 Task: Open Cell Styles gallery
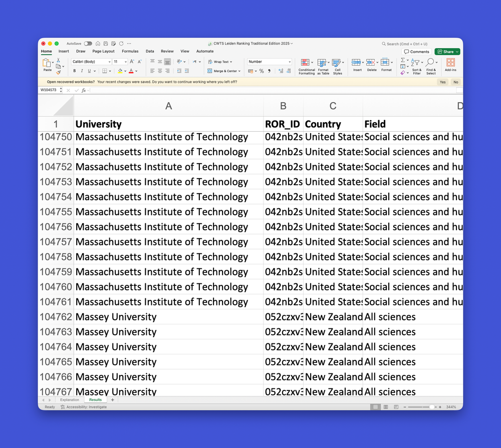pyautogui.click(x=337, y=67)
